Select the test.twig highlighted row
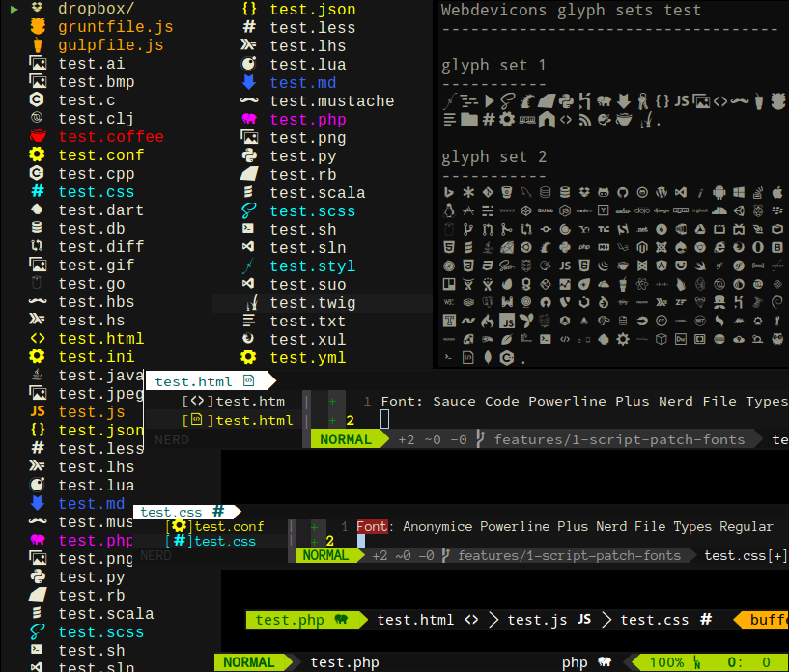The height and width of the screenshot is (672, 789). pyautogui.click(x=322, y=303)
